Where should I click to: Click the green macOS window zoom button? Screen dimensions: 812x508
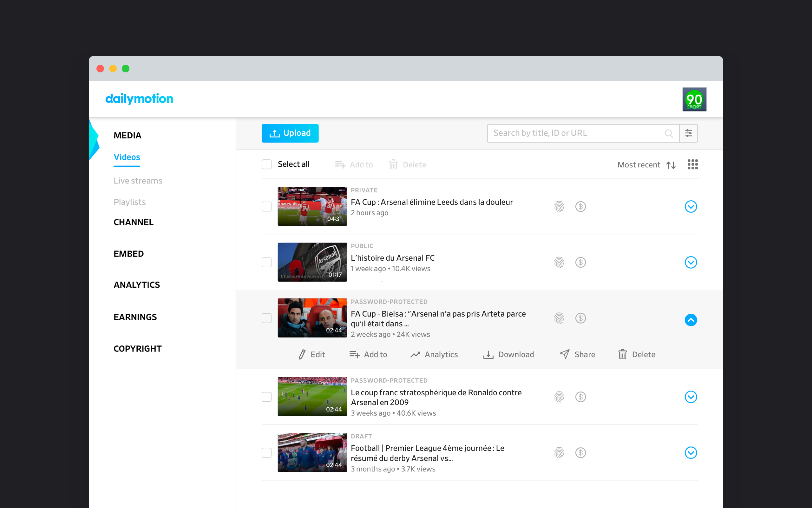(126, 69)
